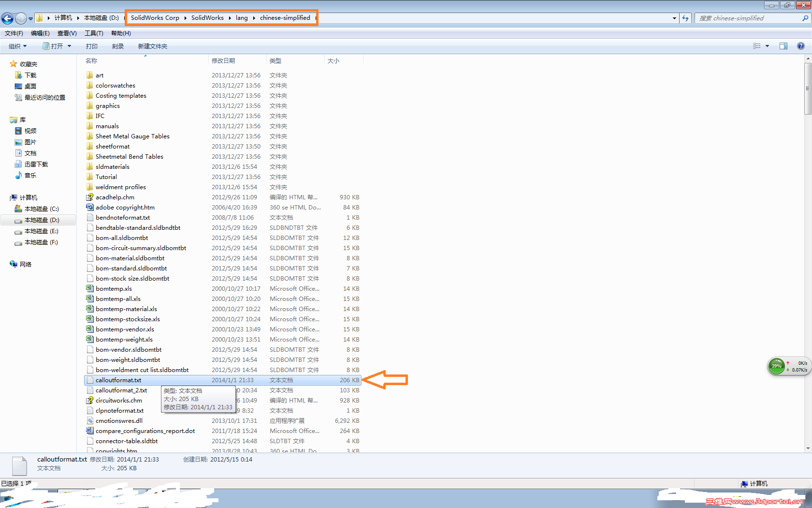Screen dimensions: 812x508
Task: Change the view with the view icon
Action: tap(757, 46)
